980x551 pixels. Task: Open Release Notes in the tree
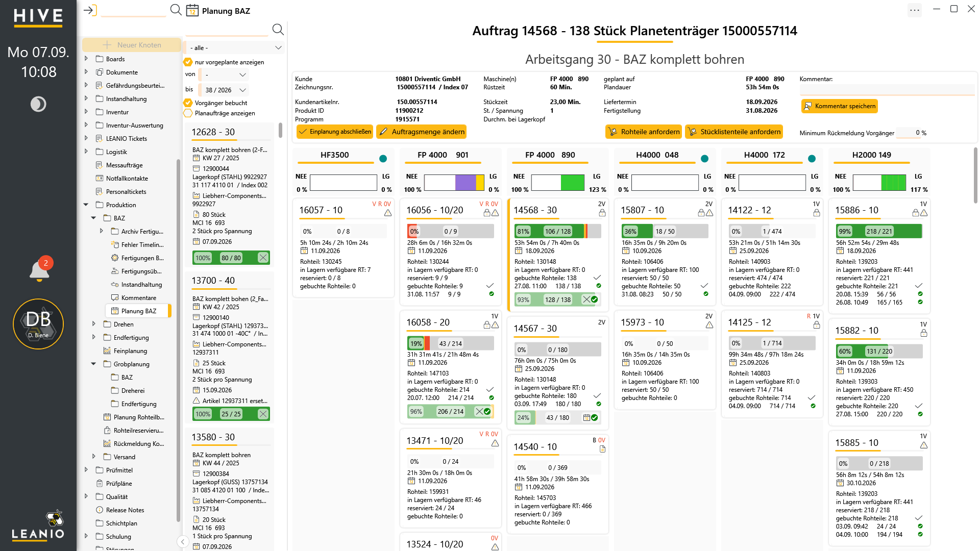click(125, 510)
